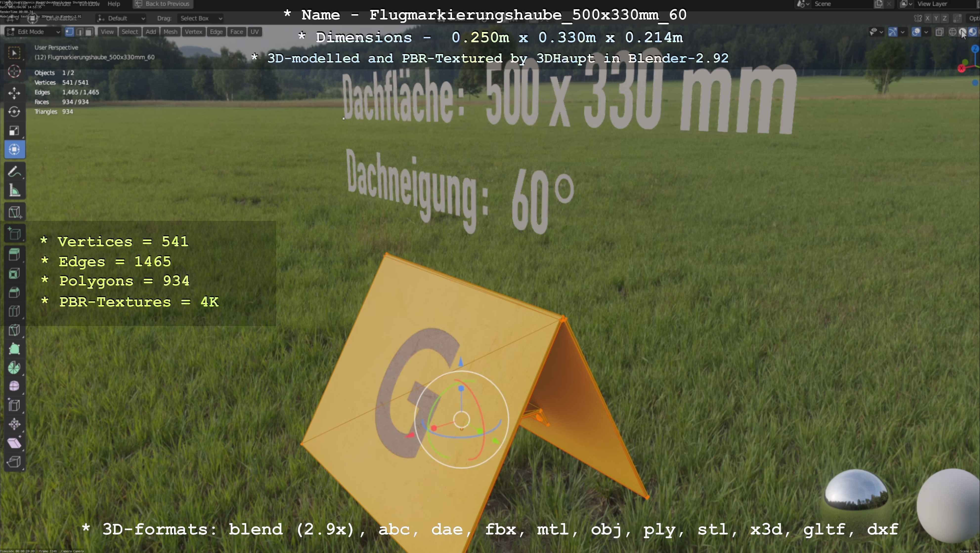This screenshot has width=980, height=553.
Task: Open the Face menu
Action: pyautogui.click(x=236, y=32)
